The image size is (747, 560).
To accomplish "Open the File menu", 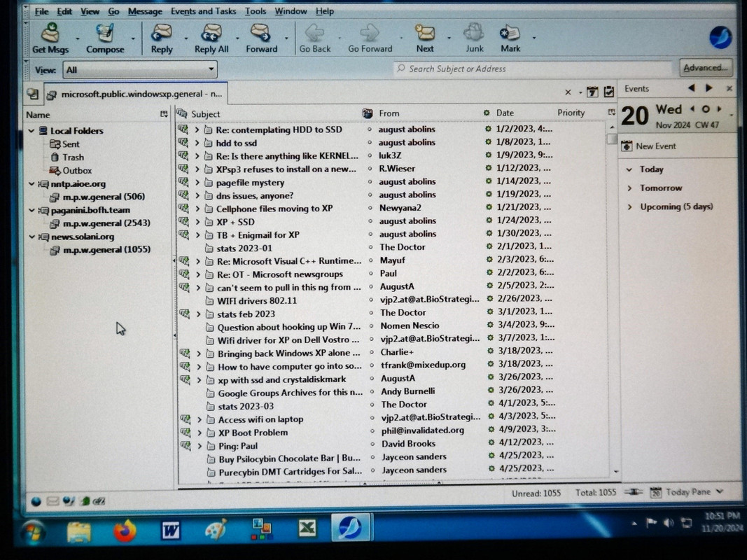I will 41,11.
